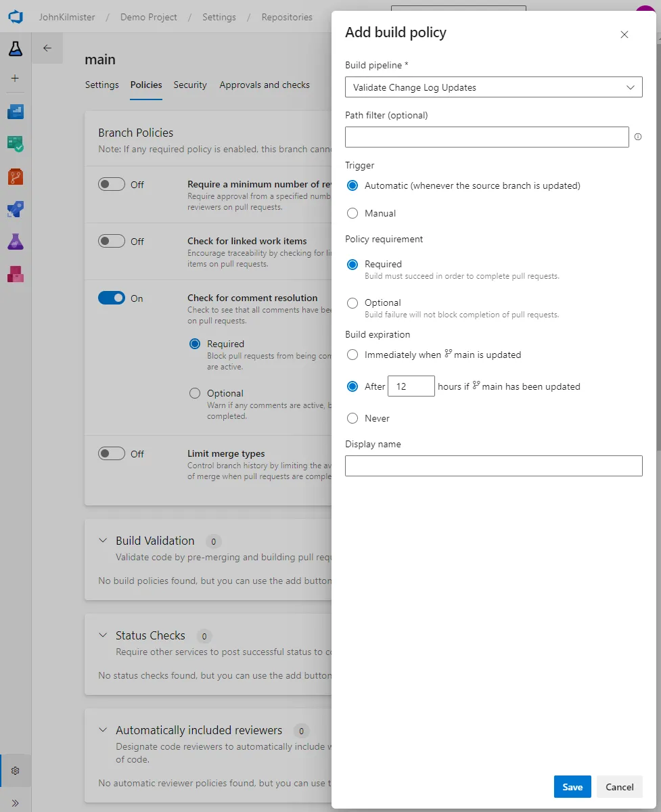The image size is (661, 812).
Task: Select Required under comment resolution
Action: (195, 344)
